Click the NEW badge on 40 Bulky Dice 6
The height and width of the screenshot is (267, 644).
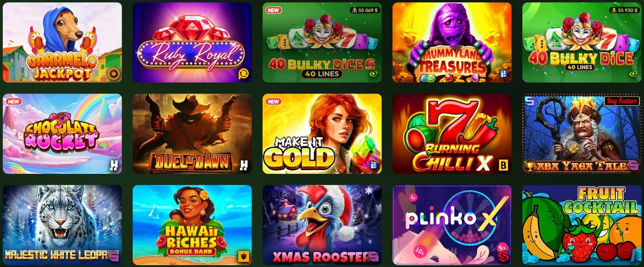(x=274, y=10)
